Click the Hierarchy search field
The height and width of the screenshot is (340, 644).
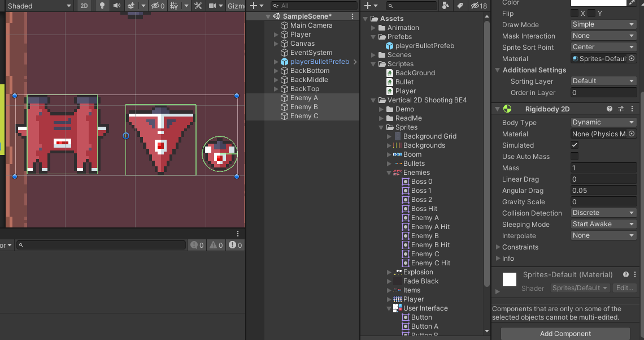[x=314, y=6]
